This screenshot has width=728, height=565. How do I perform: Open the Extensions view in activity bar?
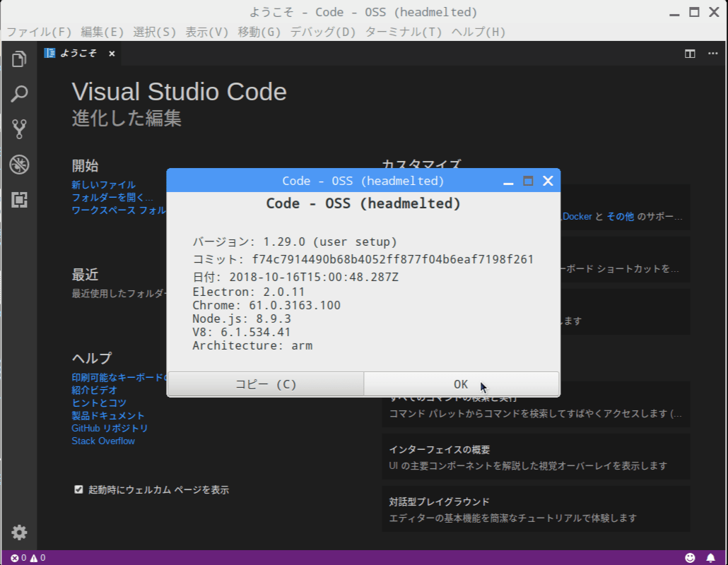[x=19, y=199]
